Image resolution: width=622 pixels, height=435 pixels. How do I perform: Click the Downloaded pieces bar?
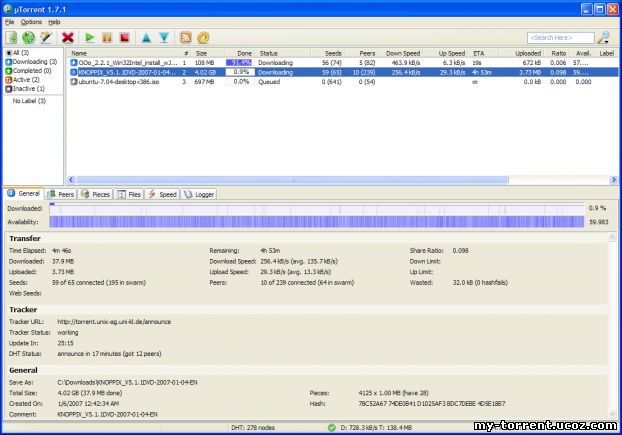pyautogui.click(x=317, y=209)
